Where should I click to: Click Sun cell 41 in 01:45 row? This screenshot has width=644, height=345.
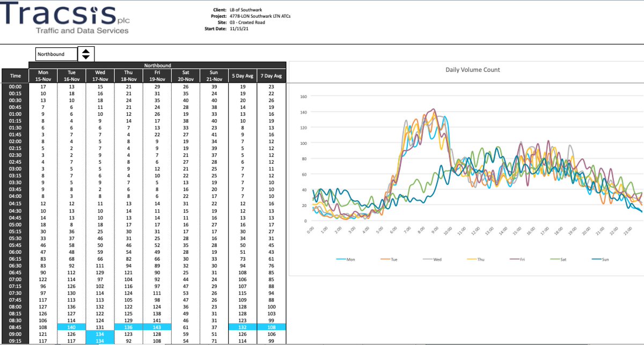click(x=214, y=134)
